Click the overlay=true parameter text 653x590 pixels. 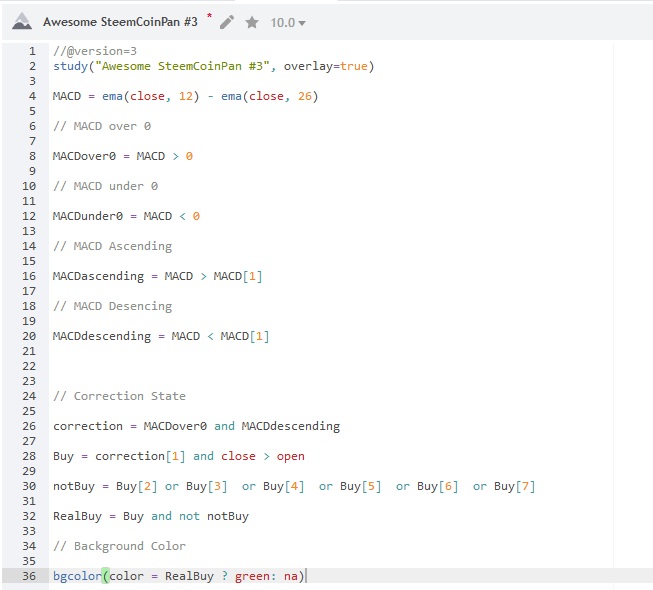click(326, 66)
